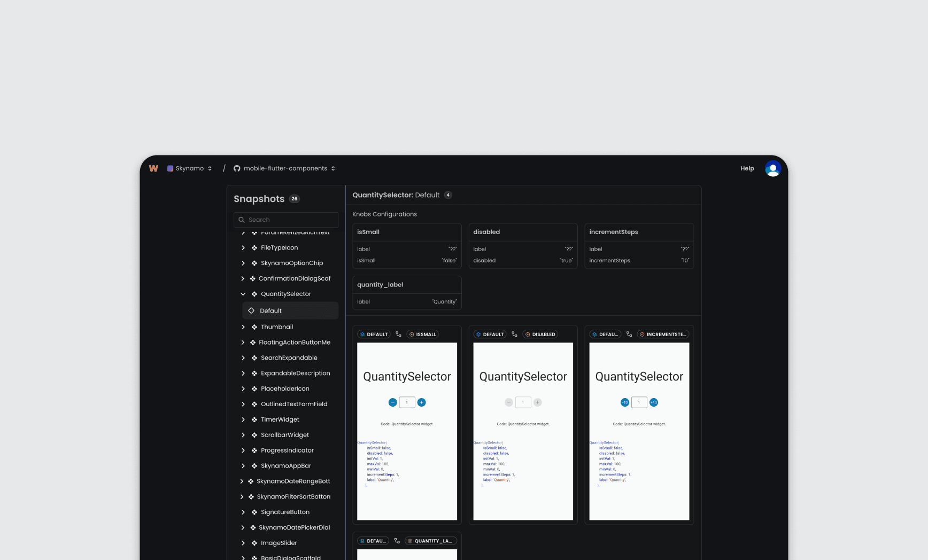Open the isSmall snapshot thumbnail
The height and width of the screenshot is (560, 928).
click(x=407, y=431)
